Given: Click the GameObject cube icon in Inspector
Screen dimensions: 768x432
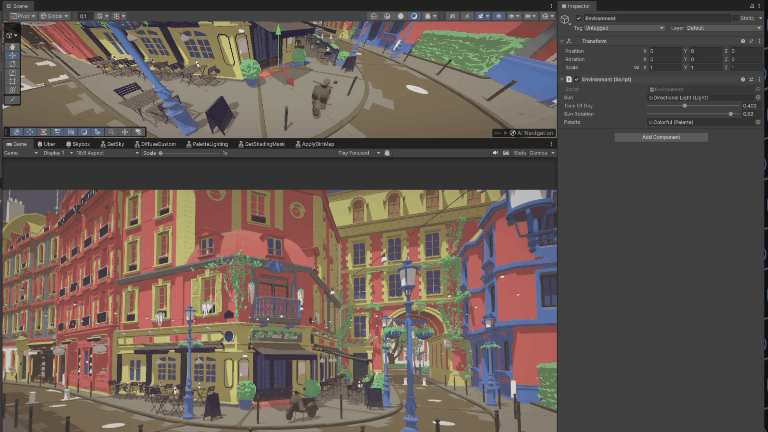Looking at the screenshot, I should (565, 19).
